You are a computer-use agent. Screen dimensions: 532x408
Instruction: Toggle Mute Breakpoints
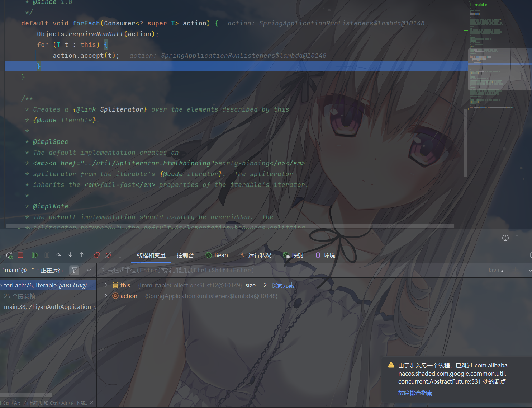[x=108, y=255]
